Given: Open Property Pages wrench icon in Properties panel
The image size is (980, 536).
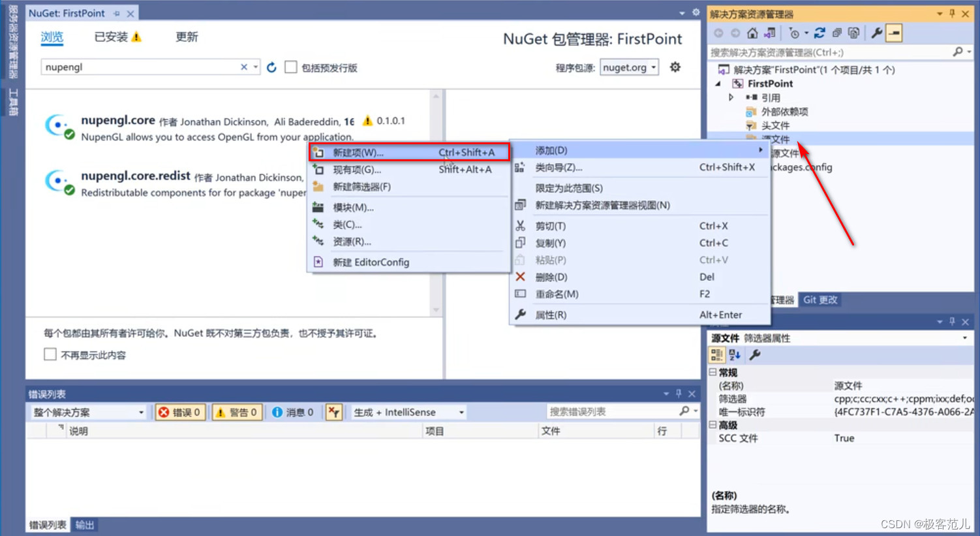Looking at the screenshot, I should pyautogui.click(x=755, y=355).
